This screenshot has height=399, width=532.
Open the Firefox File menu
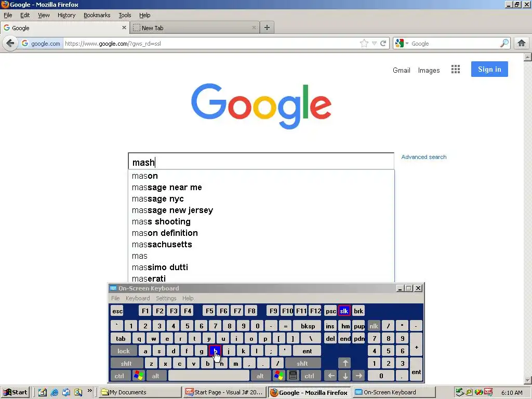point(8,15)
